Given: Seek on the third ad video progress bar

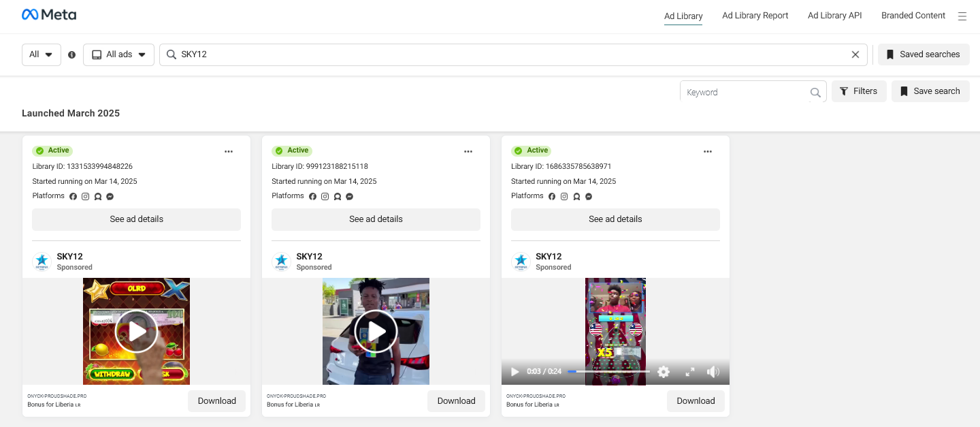Looking at the screenshot, I should (608, 372).
